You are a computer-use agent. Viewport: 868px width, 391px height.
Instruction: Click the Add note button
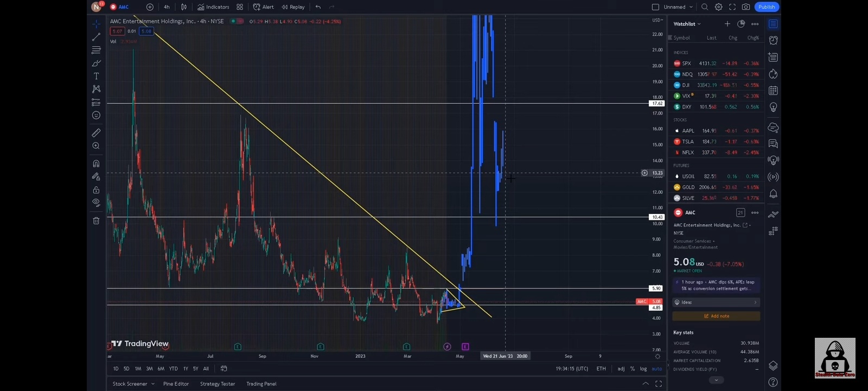[x=716, y=316]
